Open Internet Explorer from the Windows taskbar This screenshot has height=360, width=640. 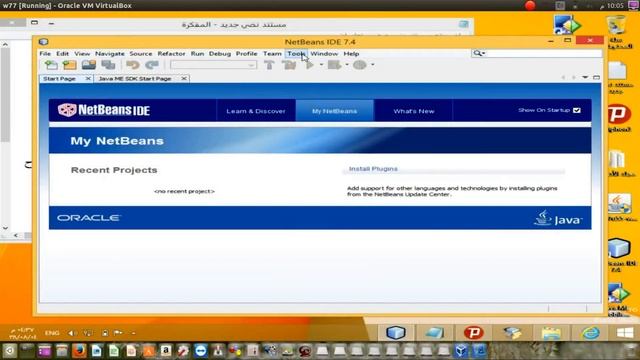coord(591,333)
